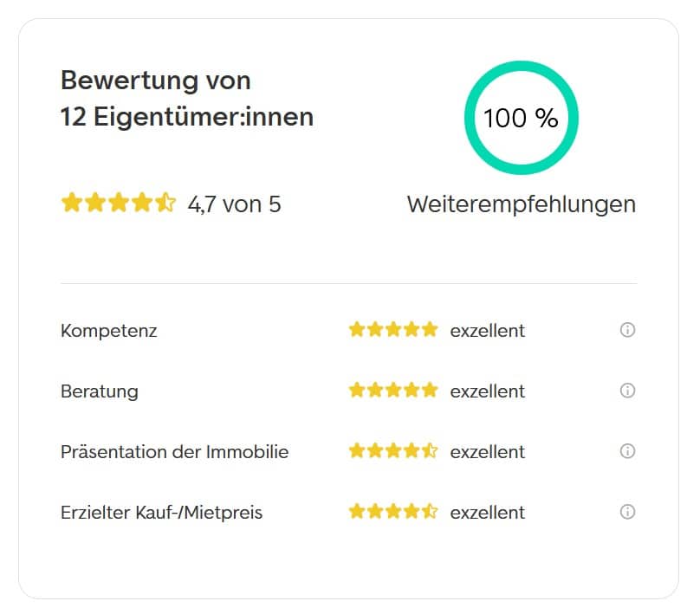Click the Beratung label

(x=100, y=391)
